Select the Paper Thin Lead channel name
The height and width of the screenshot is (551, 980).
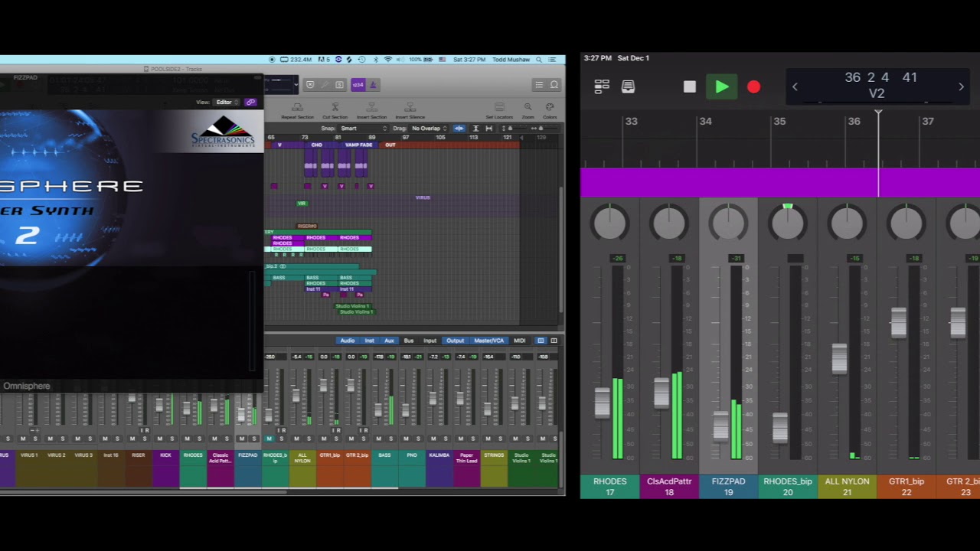[x=466, y=458]
